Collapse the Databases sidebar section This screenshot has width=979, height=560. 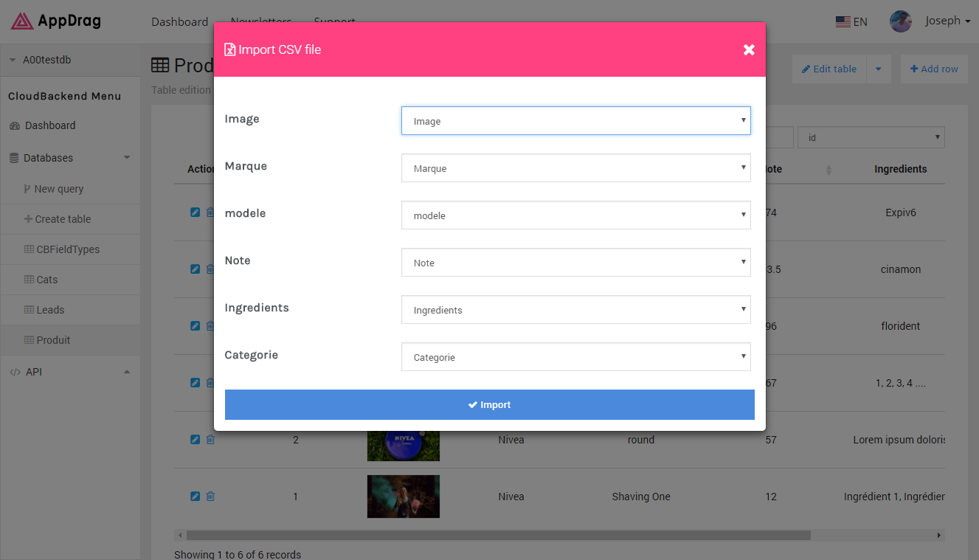126,158
